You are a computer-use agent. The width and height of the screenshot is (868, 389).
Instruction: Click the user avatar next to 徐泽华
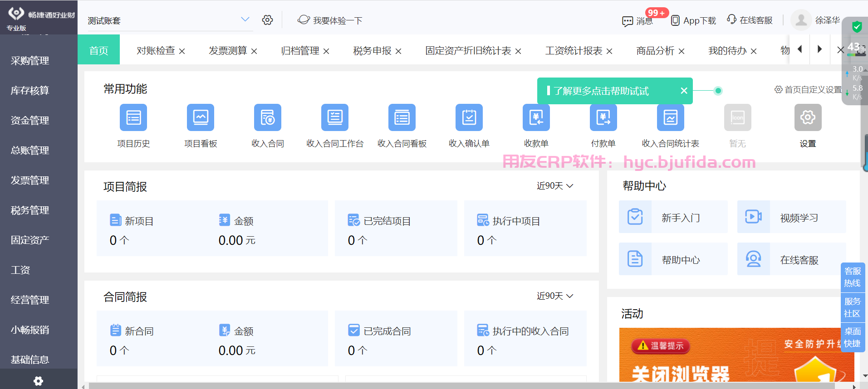(x=801, y=20)
